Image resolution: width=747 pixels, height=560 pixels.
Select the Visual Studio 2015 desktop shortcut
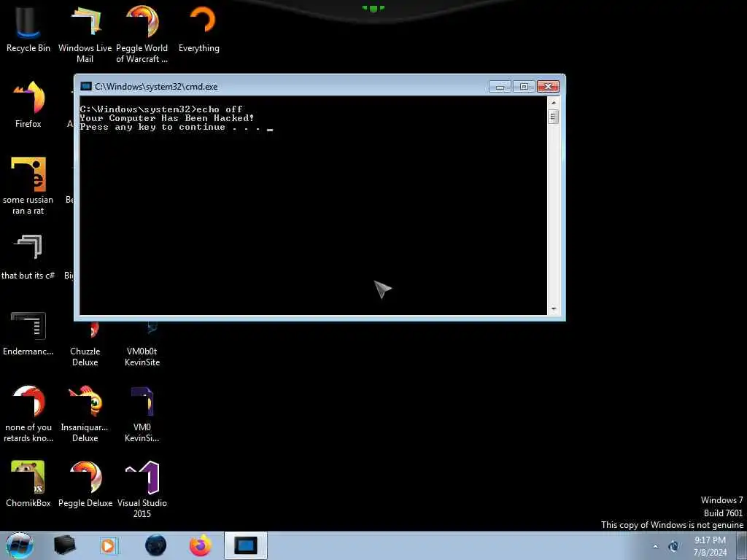coord(142,489)
